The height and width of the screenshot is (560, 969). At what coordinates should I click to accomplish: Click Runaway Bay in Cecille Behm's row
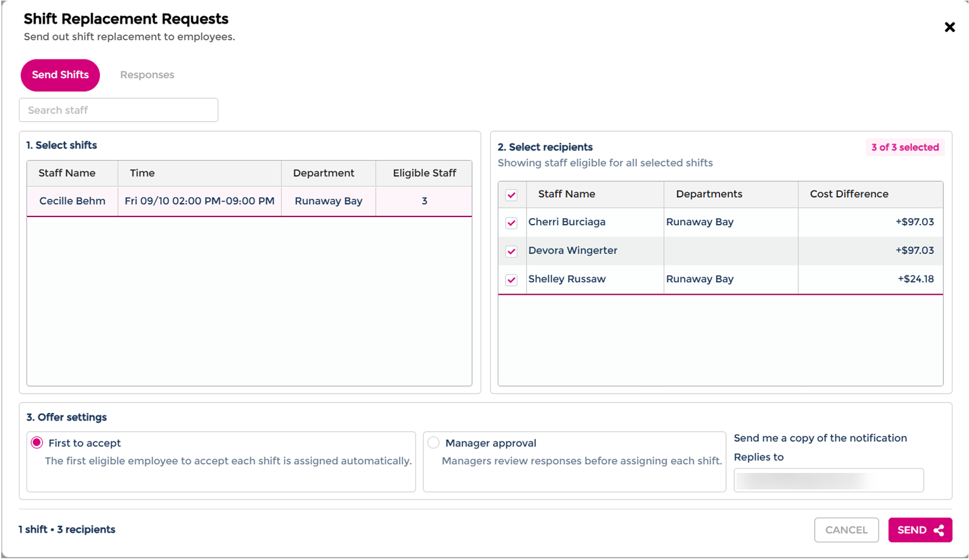tap(328, 201)
